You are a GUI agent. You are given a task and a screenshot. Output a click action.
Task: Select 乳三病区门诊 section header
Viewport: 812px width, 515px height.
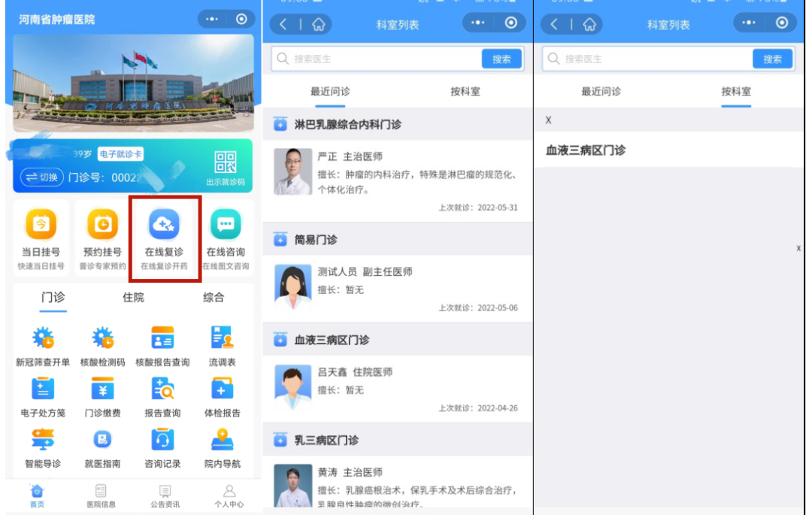tap(398, 441)
